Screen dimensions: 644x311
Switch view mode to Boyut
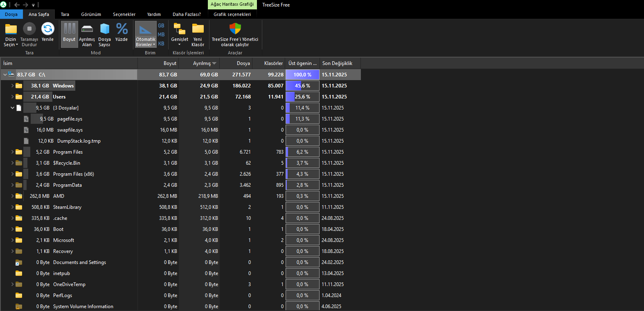click(69, 34)
